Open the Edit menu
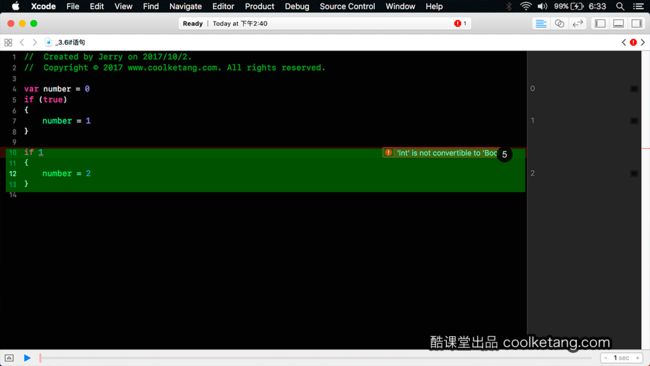Image resolution: width=650 pixels, height=366 pixels. pyautogui.click(x=97, y=6)
